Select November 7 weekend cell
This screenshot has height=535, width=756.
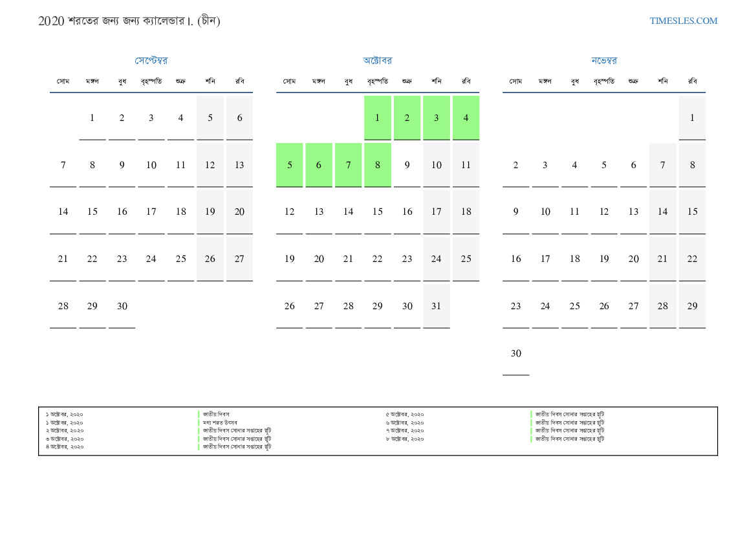pyautogui.click(x=663, y=165)
